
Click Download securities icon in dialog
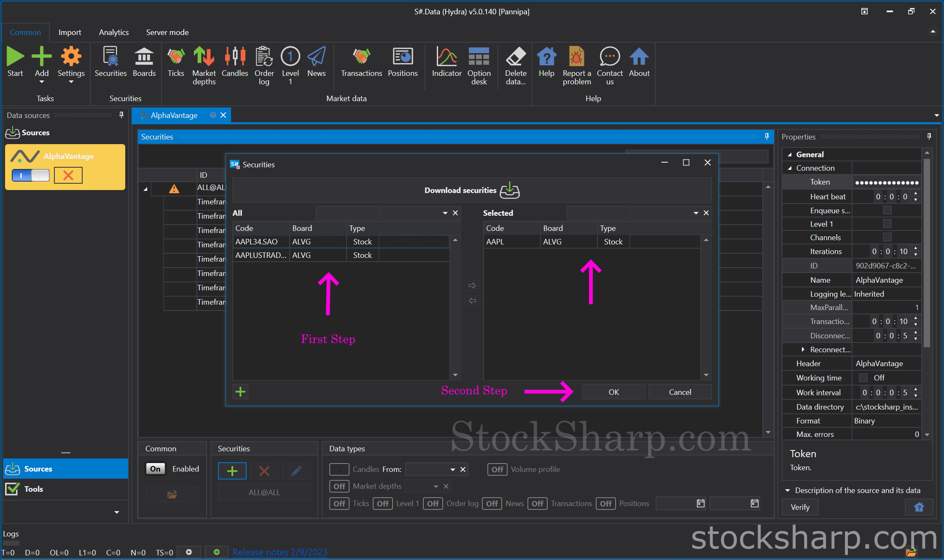[510, 190]
